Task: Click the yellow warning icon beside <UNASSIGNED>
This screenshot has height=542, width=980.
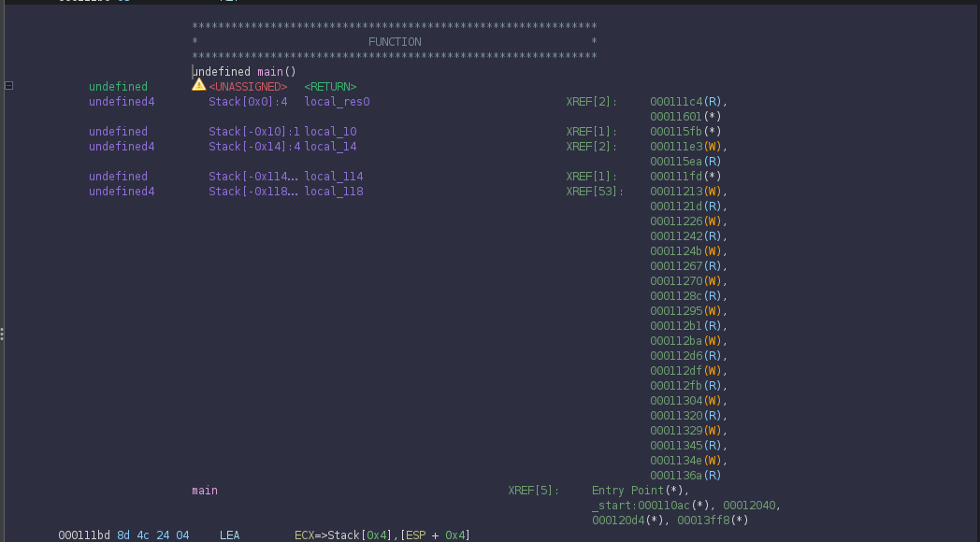Action: (198, 85)
